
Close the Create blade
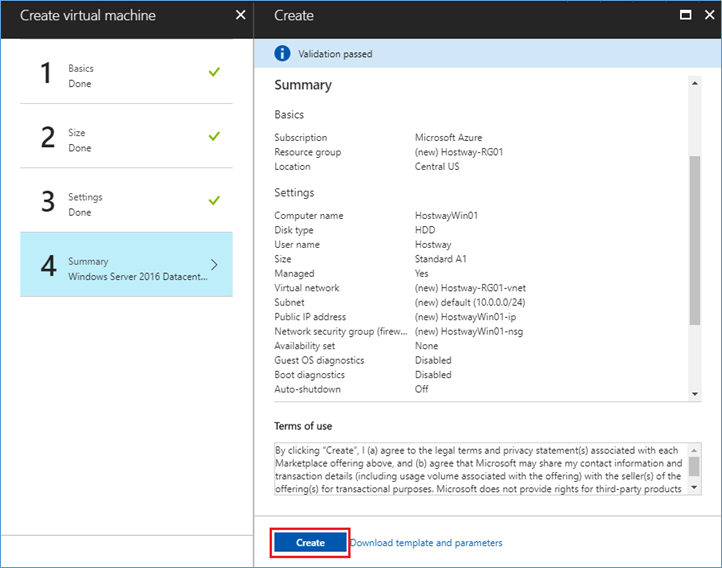[x=710, y=15]
